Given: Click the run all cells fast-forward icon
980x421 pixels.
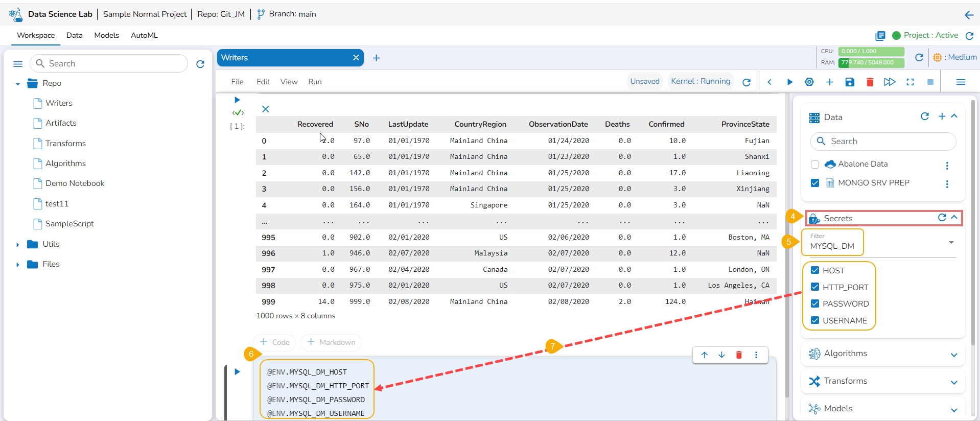Looking at the screenshot, I should pos(890,82).
